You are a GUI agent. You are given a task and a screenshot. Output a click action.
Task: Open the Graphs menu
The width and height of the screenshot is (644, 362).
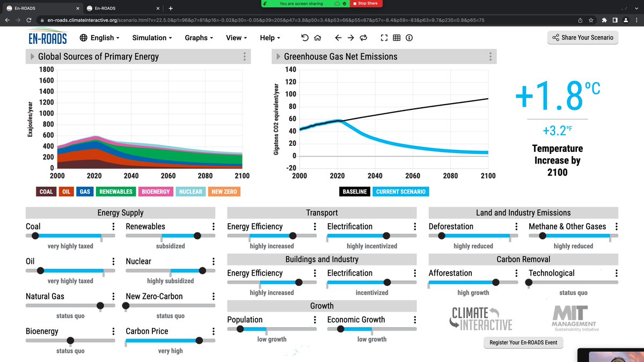199,38
